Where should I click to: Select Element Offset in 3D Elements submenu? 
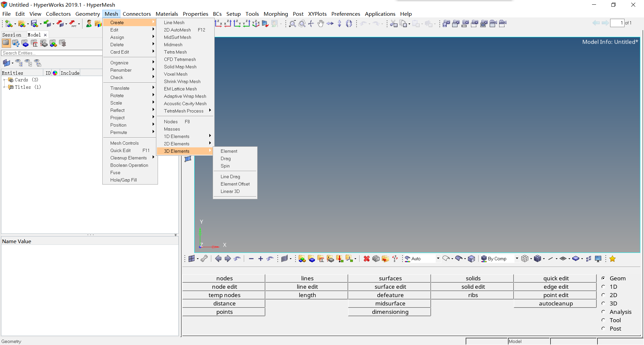[235, 184]
